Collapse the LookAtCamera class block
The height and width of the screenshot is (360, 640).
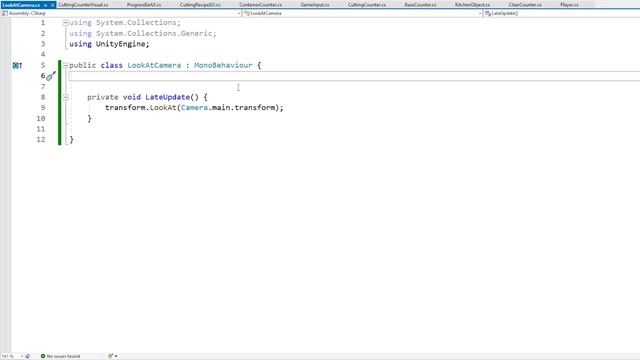[x=65, y=65]
